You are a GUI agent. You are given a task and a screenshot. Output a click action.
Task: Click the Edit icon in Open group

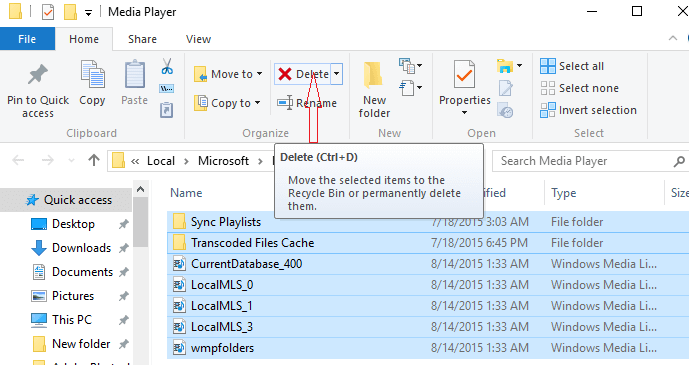click(505, 88)
